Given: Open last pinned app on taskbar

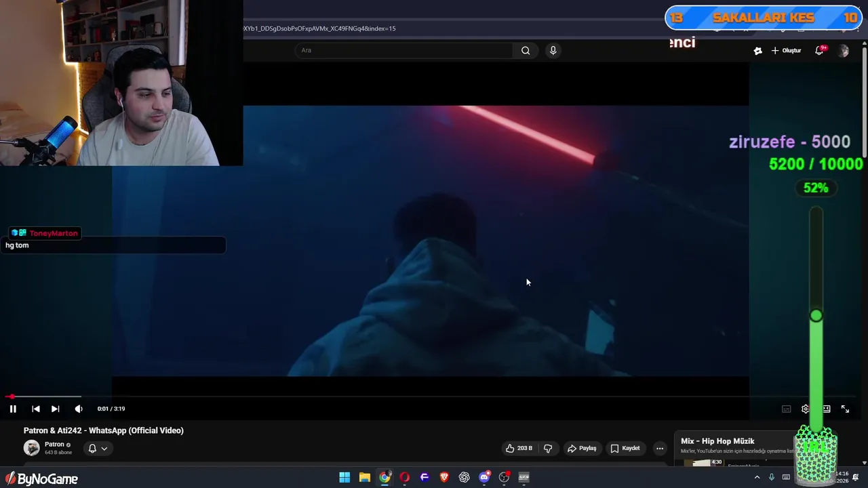Looking at the screenshot, I should click(x=524, y=477).
